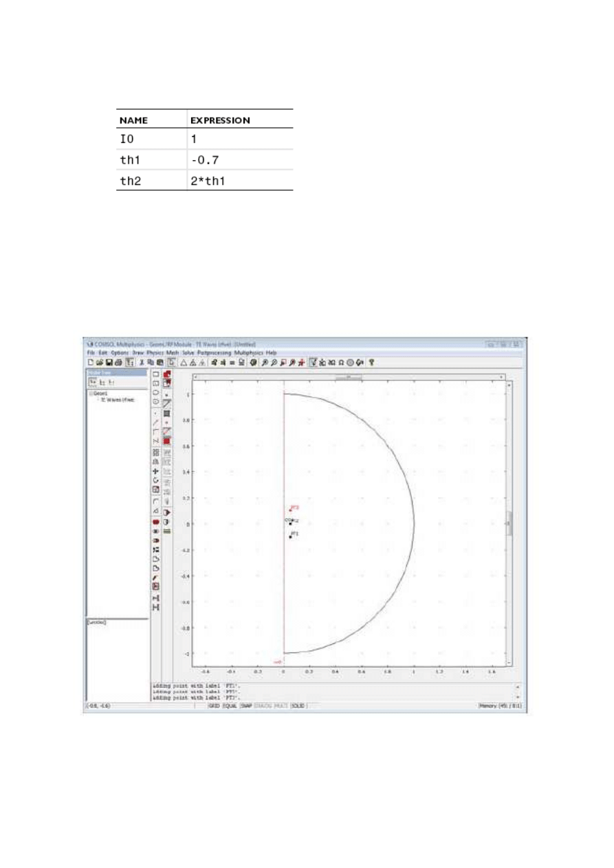Click the Solve (equals sign) toolbar icon
Image resolution: width=614 pixels, height=868 pixels.
(232, 361)
